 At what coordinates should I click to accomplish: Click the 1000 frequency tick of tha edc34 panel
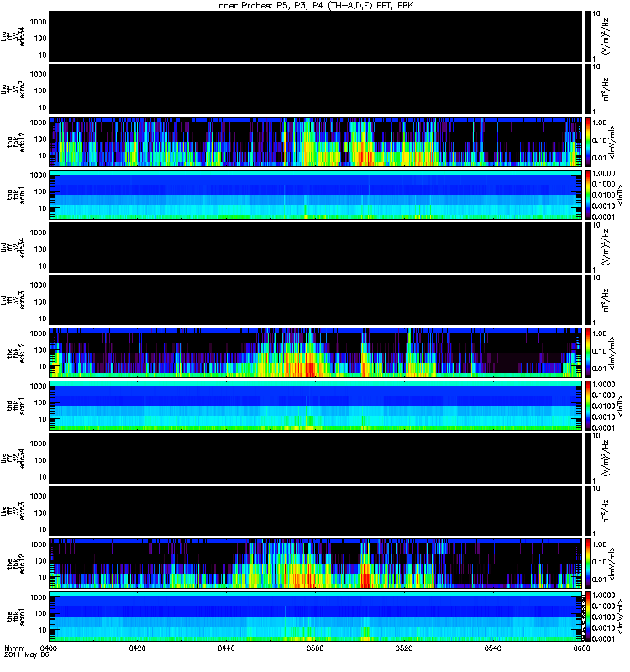[38, 22]
